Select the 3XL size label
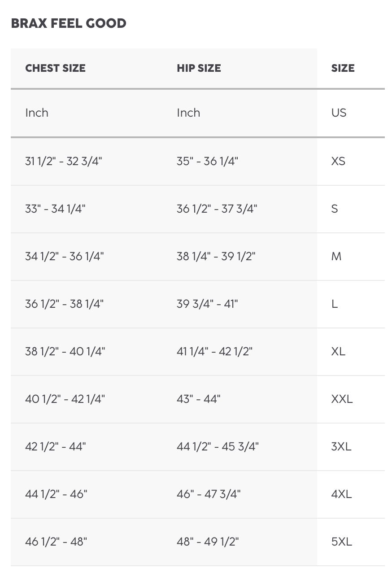This screenshot has height=568, width=392. tap(341, 446)
